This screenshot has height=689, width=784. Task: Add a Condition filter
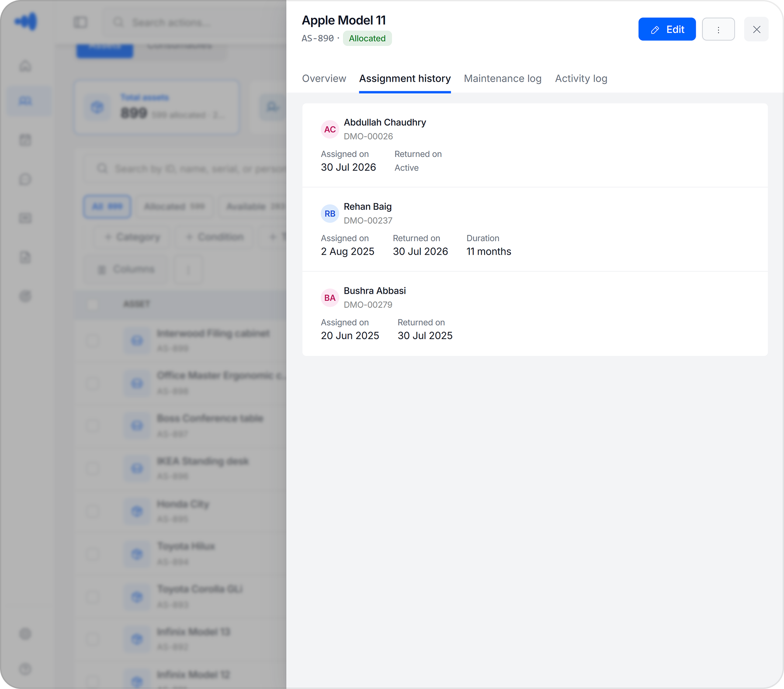coord(214,237)
